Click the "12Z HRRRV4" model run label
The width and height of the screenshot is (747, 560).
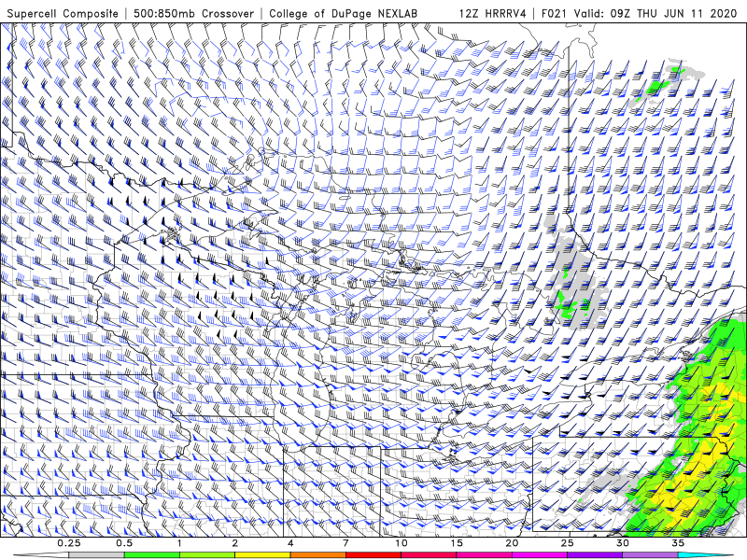pyautogui.click(x=493, y=13)
